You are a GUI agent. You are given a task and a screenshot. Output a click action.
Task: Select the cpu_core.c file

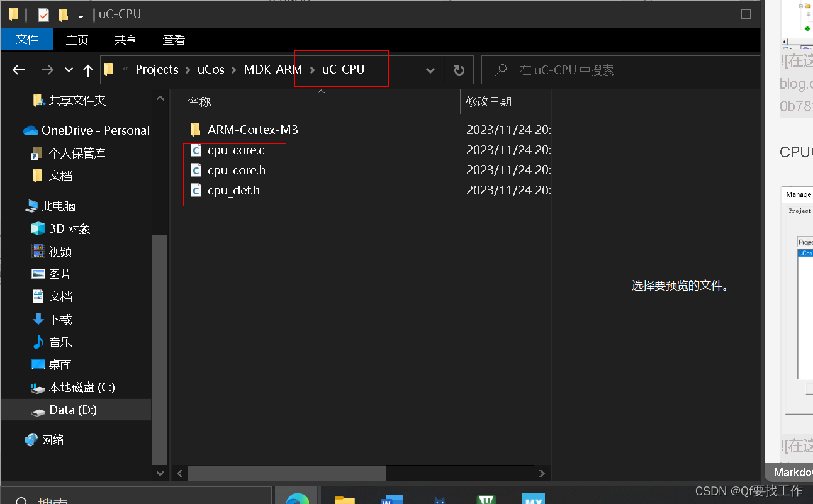coord(236,150)
